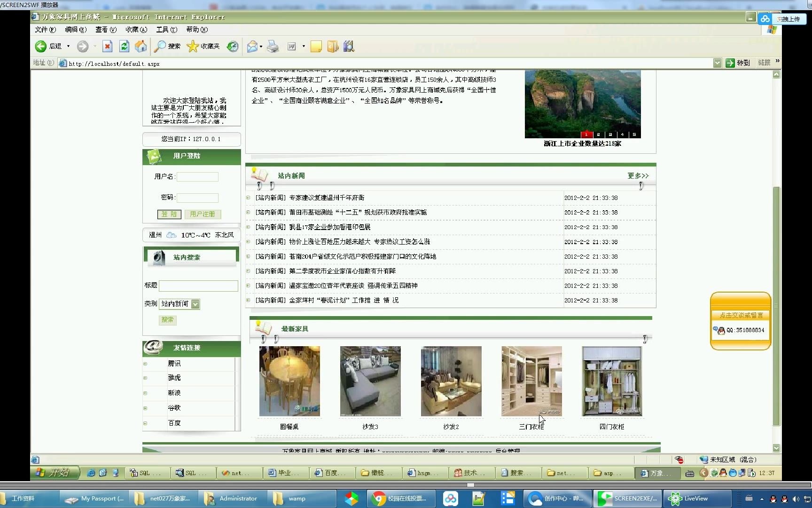Open the 圆餐桌 furniture thumbnail
This screenshot has width=812, height=508.
coord(289,381)
